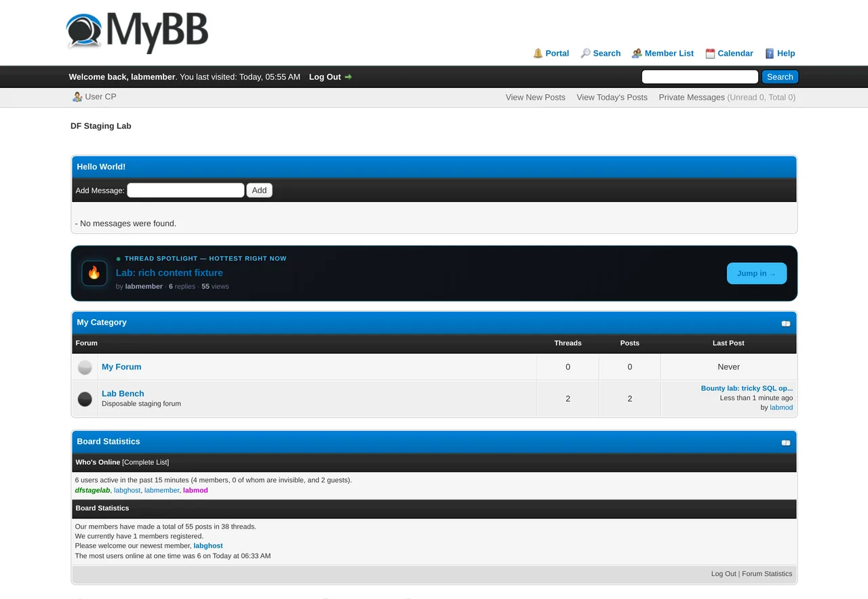The width and height of the screenshot is (868, 599).
Task: View New Posts
Action: tap(535, 98)
